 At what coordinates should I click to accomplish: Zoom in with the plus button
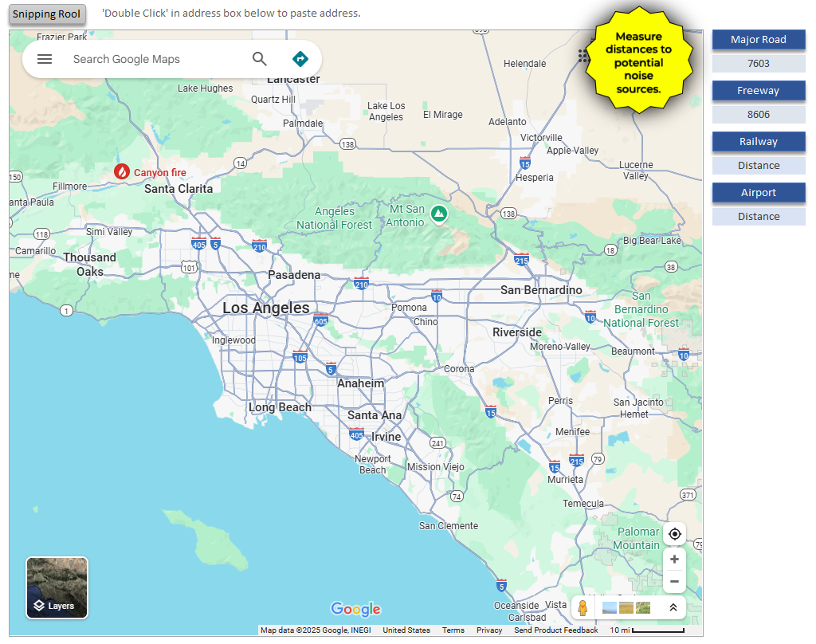point(674,560)
